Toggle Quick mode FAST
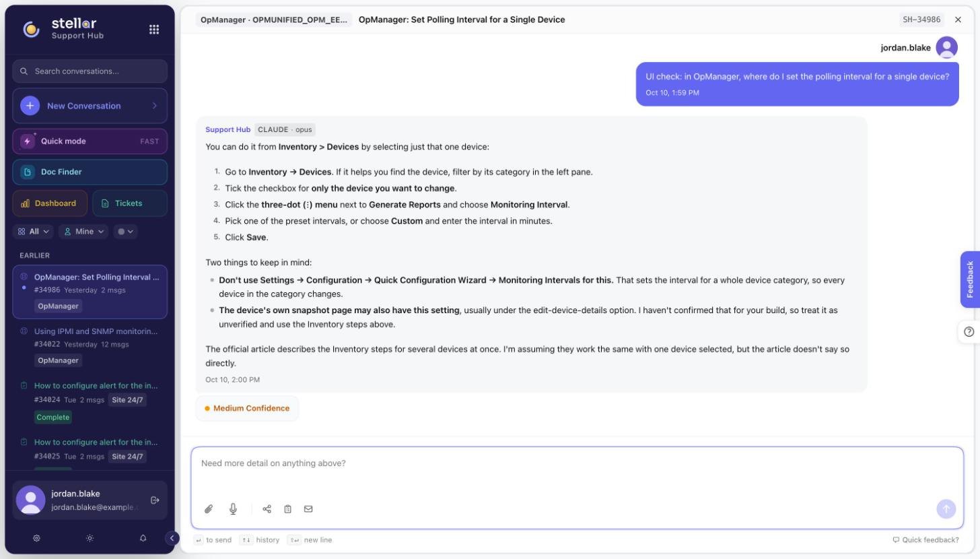980x559 pixels. pos(90,141)
